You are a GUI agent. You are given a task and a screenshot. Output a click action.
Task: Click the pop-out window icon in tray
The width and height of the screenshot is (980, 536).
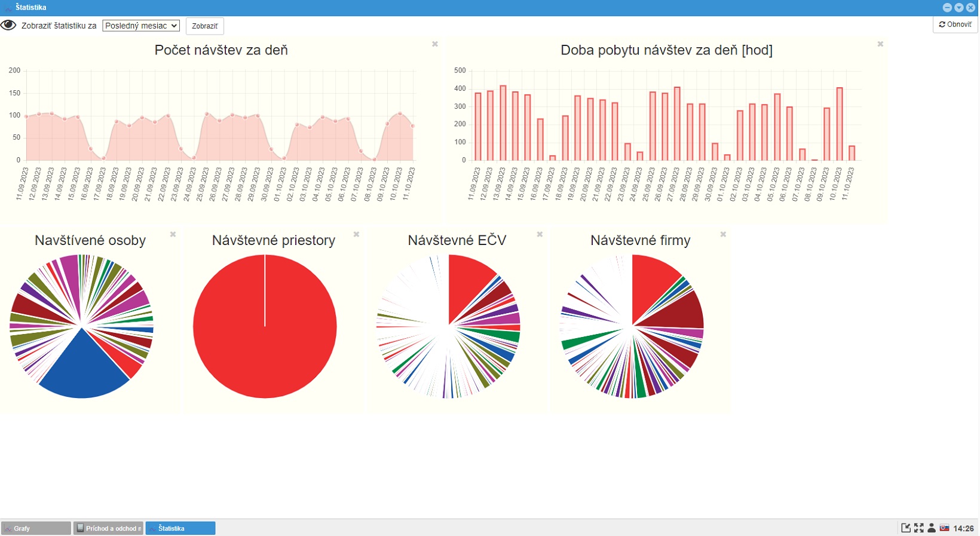pos(906,528)
